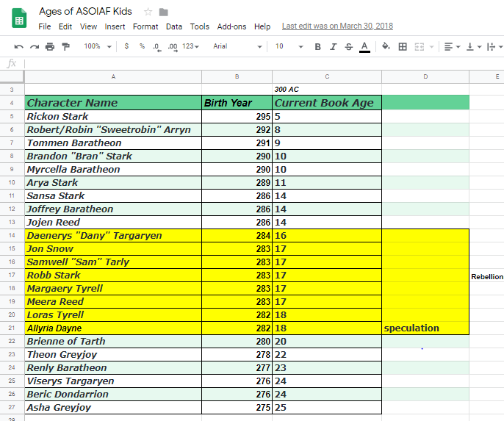Click the document title Ages of ASOIAF Kids

tap(85, 12)
